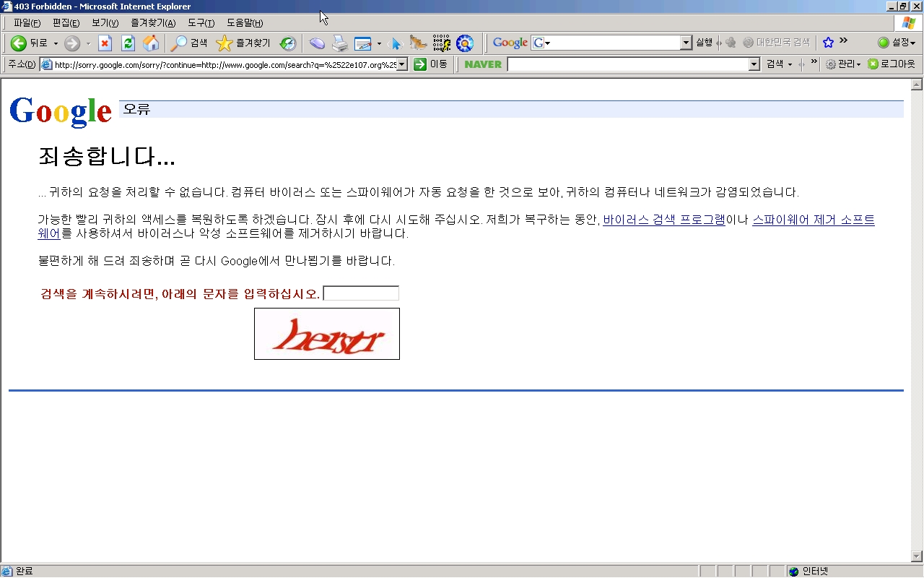The width and height of the screenshot is (924, 578).
Task: Click the blue cursor arrow toolbar icon
Action: 395,43
